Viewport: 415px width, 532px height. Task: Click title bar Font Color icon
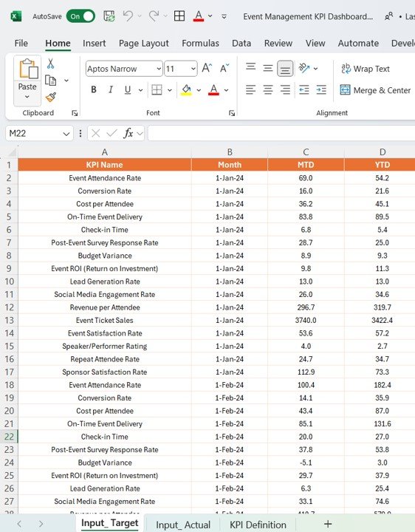click(199, 16)
